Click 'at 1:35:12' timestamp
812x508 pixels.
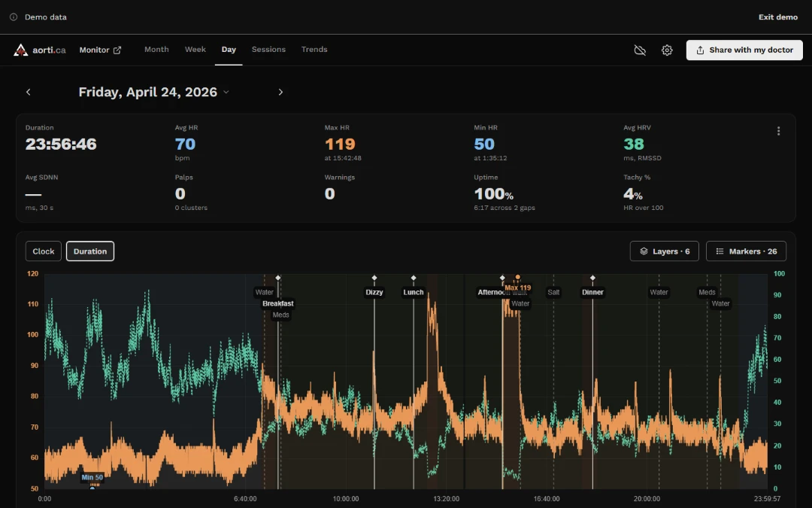(x=490, y=157)
